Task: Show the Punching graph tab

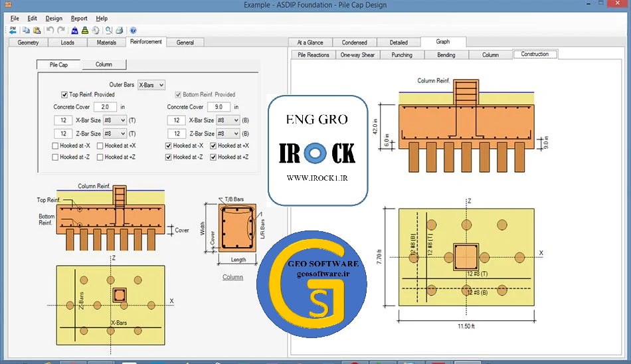Action: [402, 55]
